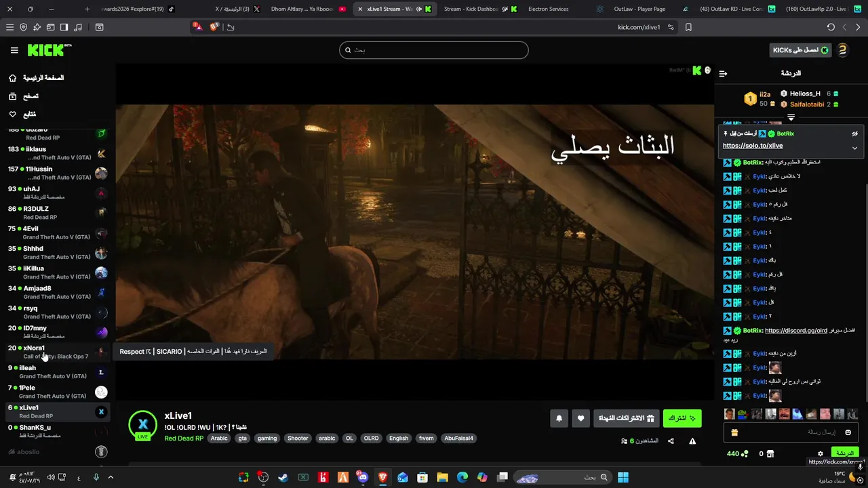The width and height of the screenshot is (868, 488).
Task: Open the home page sidebar link
Action: (36, 78)
